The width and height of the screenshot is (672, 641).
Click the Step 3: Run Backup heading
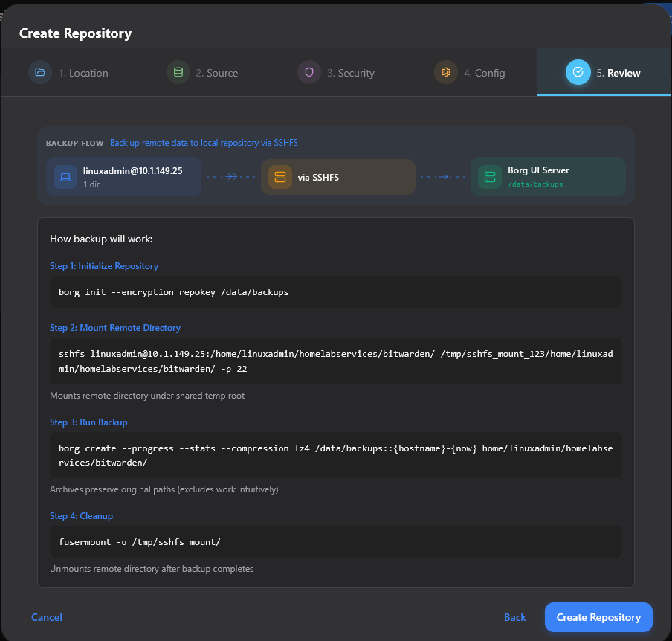point(88,421)
